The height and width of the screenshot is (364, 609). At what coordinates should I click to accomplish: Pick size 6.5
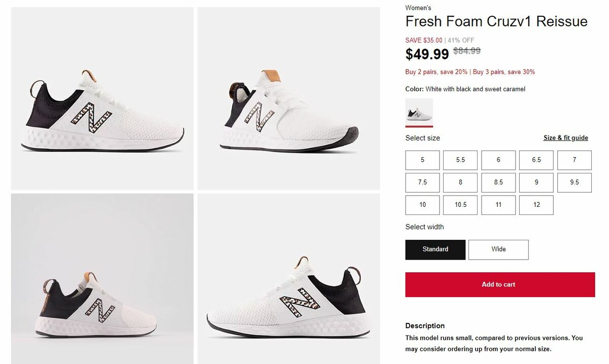[536, 160]
